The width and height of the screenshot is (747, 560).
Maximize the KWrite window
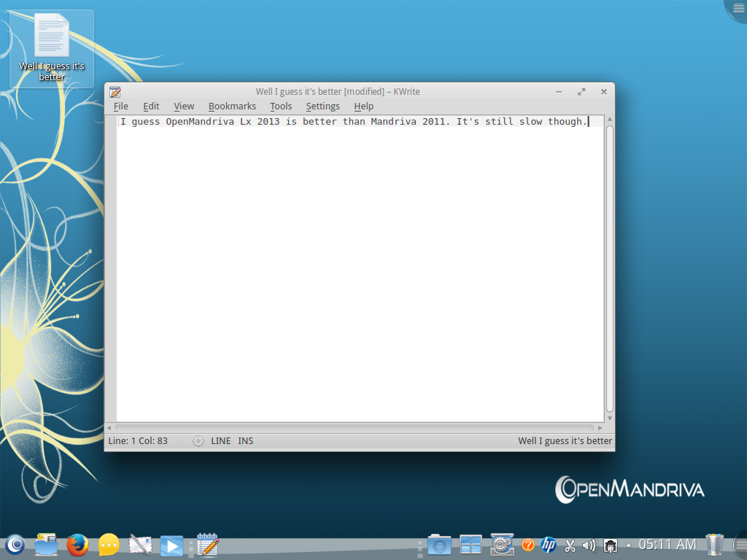(x=581, y=91)
